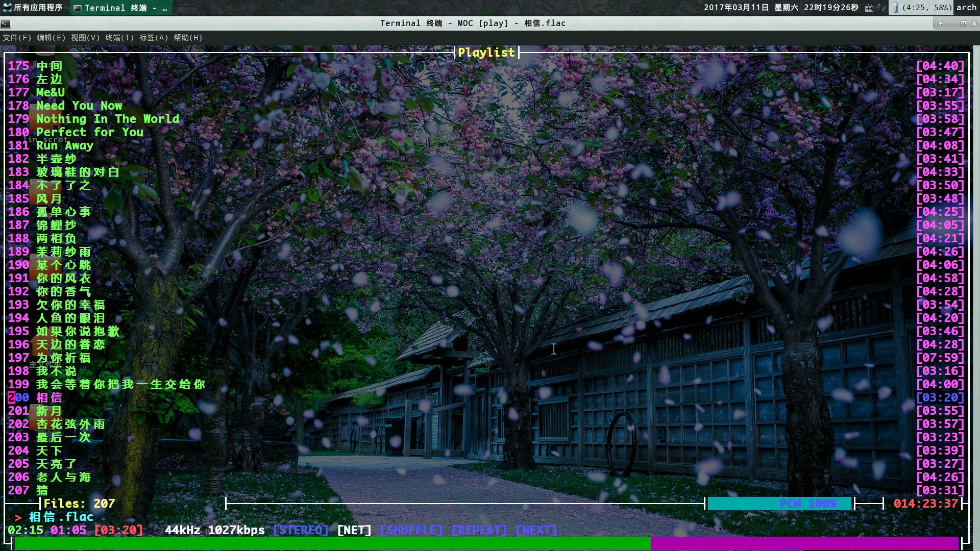Open the 文件(F) menu
The width and height of the screenshot is (980, 551).
point(17,38)
